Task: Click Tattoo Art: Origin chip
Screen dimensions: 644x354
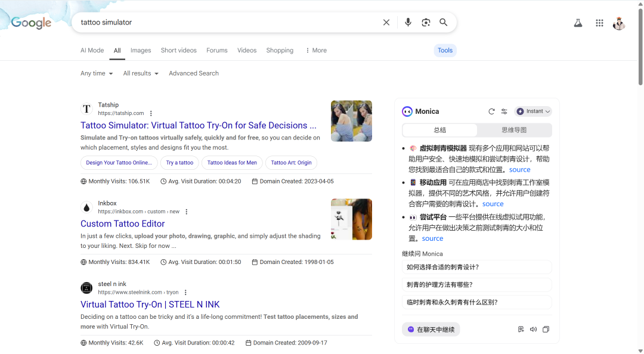Action: click(291, 163)
